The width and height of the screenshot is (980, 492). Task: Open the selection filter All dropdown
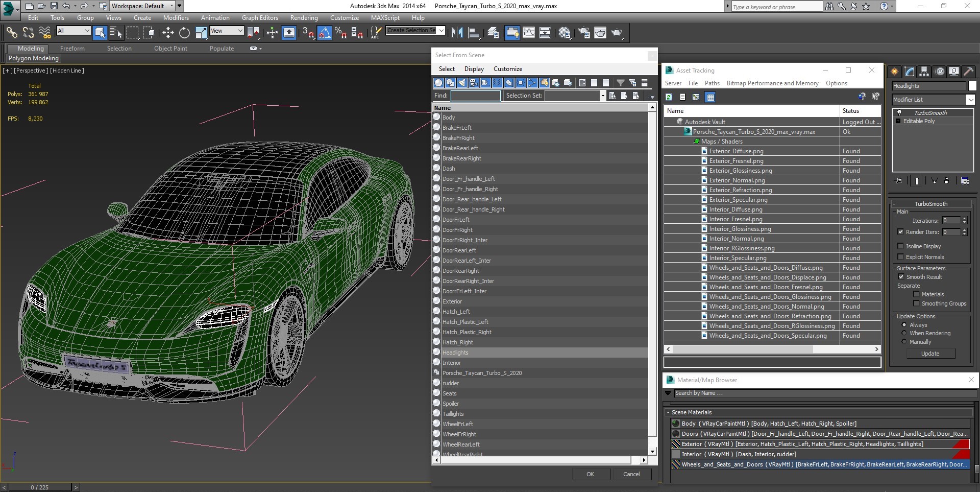73,31
